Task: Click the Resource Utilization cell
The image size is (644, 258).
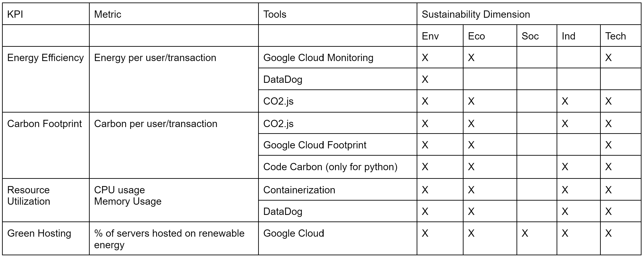Action: click(x=46, y=200)
